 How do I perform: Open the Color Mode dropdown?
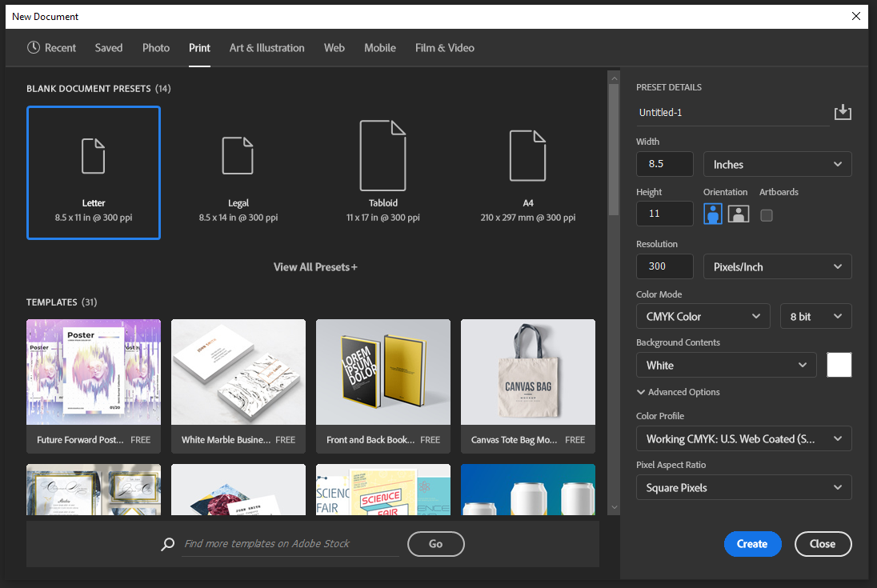coord(703,316)
